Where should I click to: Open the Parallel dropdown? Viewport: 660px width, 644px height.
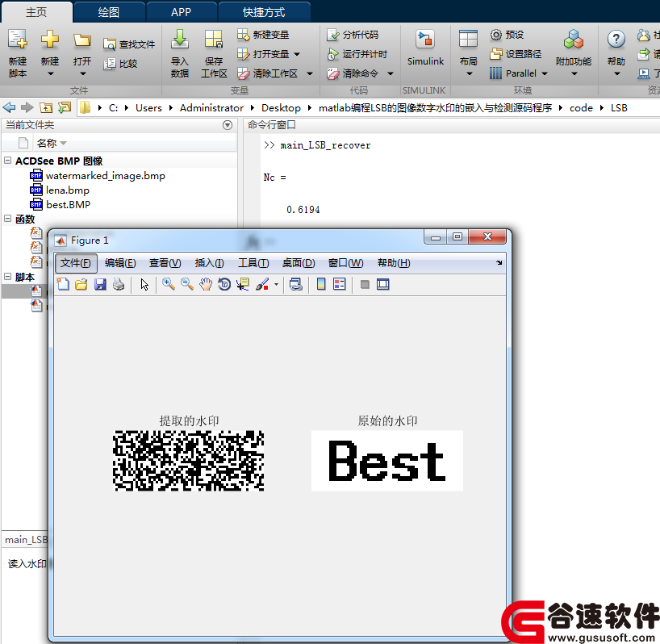pos(545,73)
